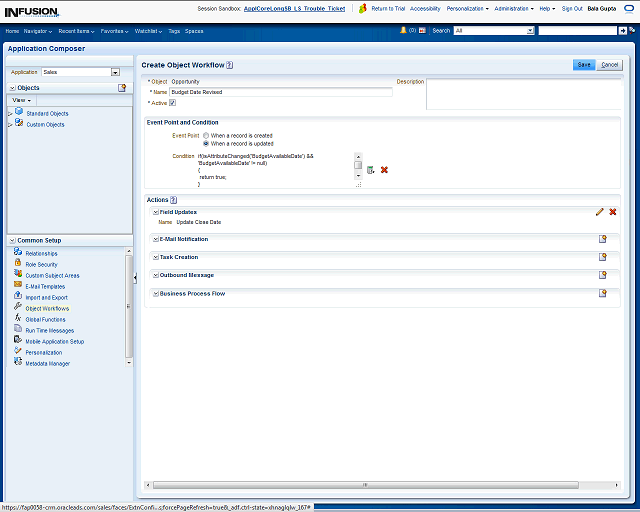
Task: Click the add icon in Outbound Message row
Action: 603,275
